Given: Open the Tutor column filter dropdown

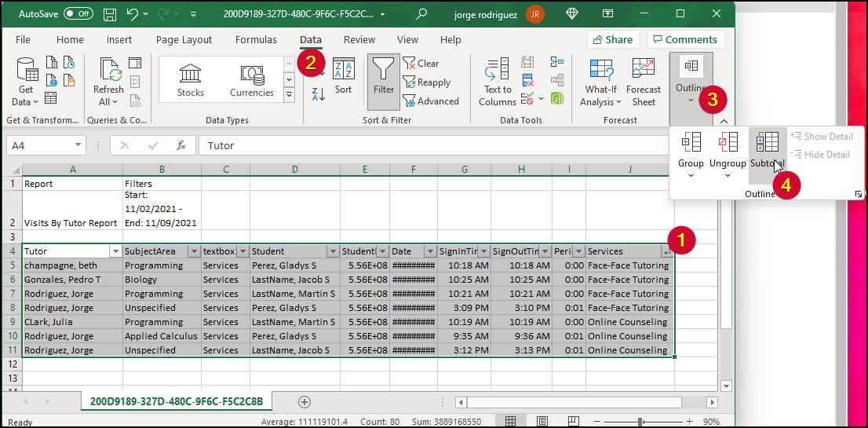Looking at the screenshot, I should tap(115, 251).
